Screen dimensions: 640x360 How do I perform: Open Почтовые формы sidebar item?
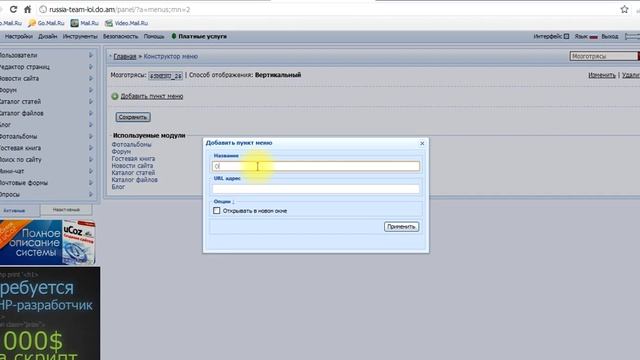pos(24,183)
